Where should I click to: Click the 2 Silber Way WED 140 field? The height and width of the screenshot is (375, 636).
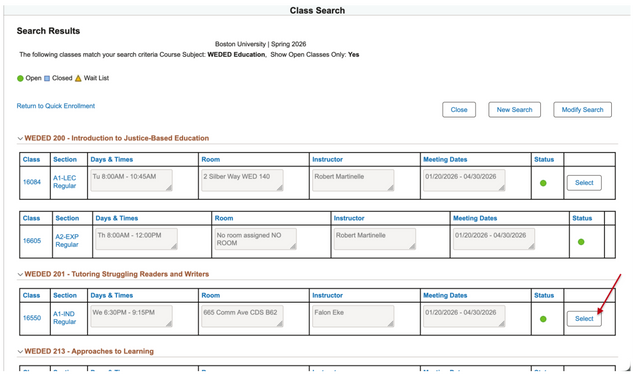pyautogui.click(x=243, y=180)
